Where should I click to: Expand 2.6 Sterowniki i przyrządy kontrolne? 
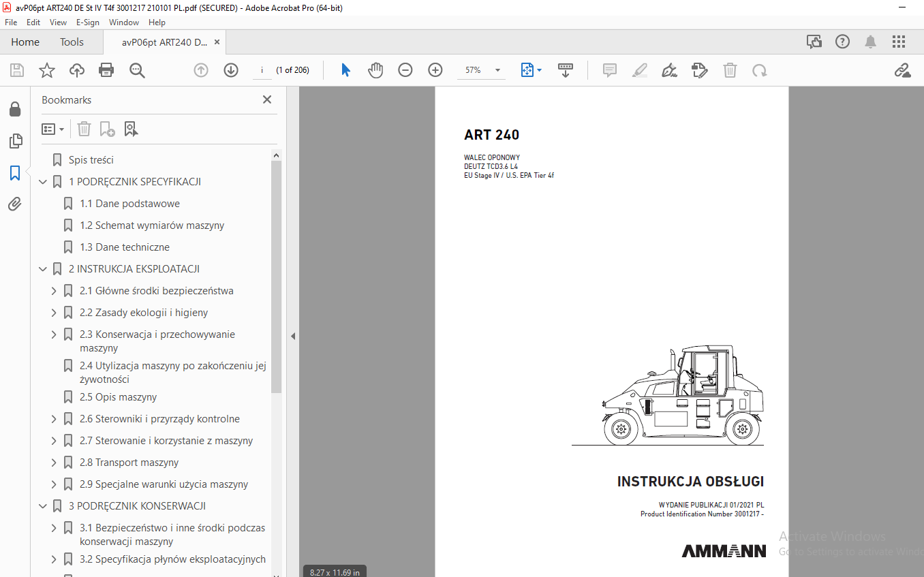(x=55, y=419)
